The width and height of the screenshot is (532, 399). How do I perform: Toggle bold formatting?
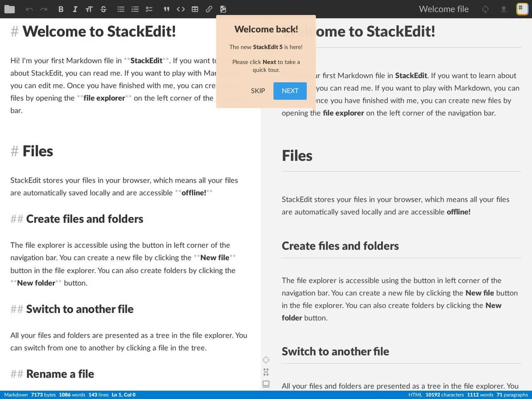pyautogui.click(x=61, y=9)
